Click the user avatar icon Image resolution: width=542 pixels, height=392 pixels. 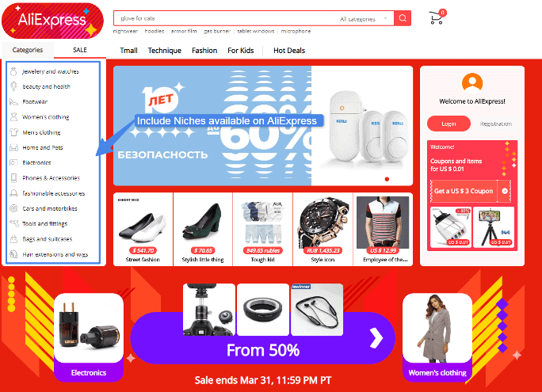472,83
